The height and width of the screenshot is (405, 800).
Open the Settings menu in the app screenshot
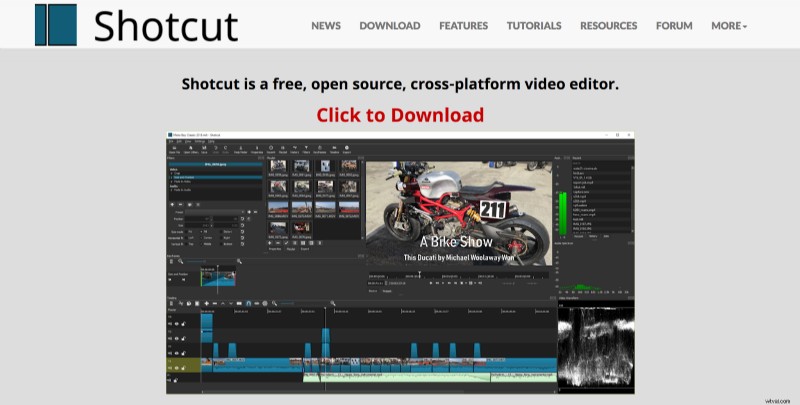tap(200, 141)
